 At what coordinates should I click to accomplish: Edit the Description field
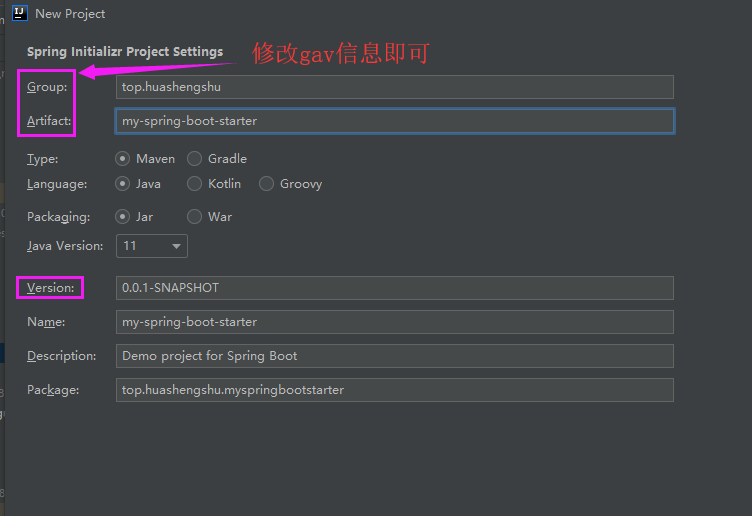(x=395, y=356)
